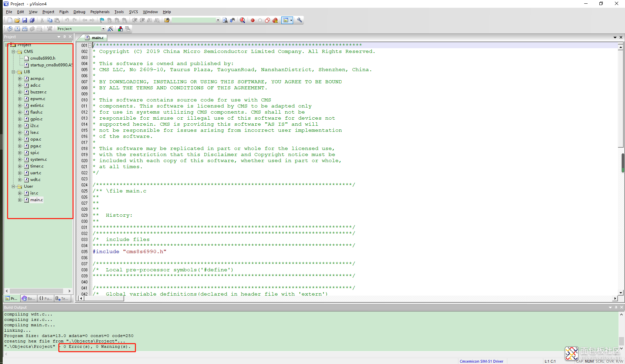
Task: Expand the main.c node in tree
Action: (x=20, y=200)
